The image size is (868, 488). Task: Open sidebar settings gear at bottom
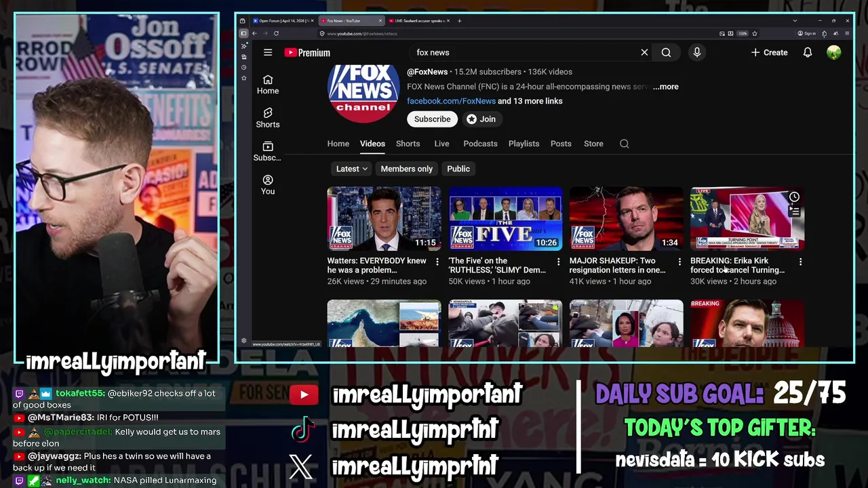[x=243, y=340]
